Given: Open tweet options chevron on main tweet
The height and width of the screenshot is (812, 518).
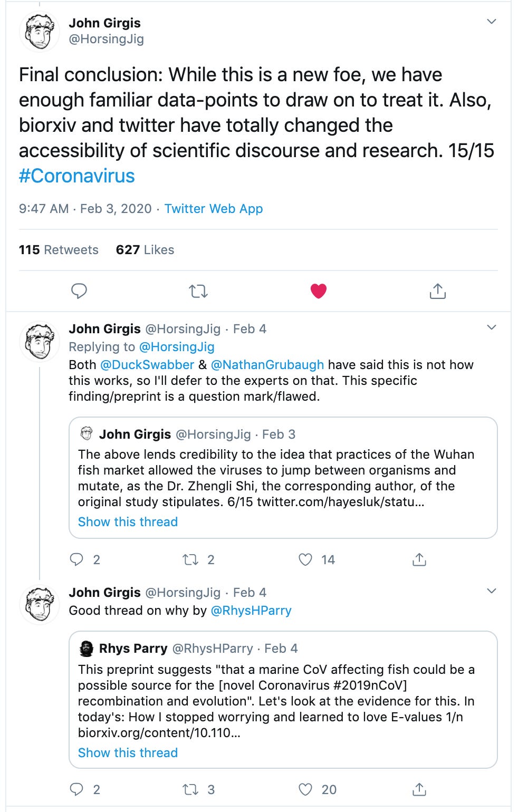Looking at the screenshot, I should pyautogui.click(x=492, y=22).
